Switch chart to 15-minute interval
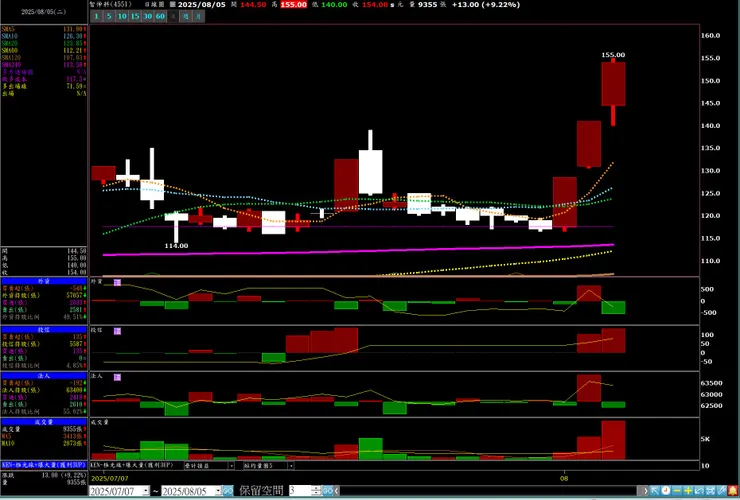 click(x=135, y=17)
